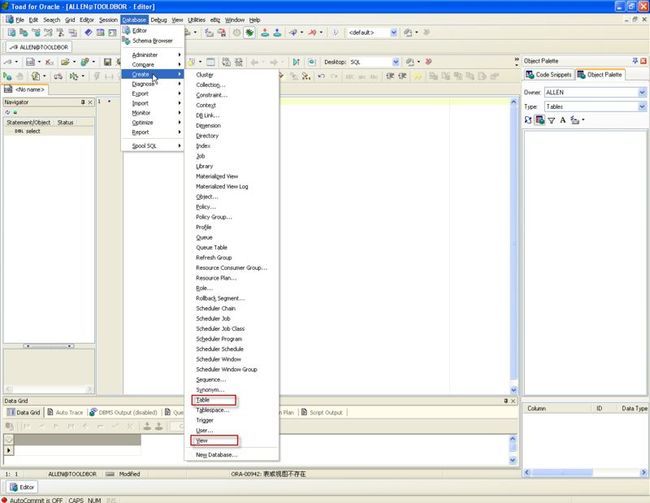Screen dimensions: 650x503
Task: Open the Type dropdown showing Tables
Action: 642,107
